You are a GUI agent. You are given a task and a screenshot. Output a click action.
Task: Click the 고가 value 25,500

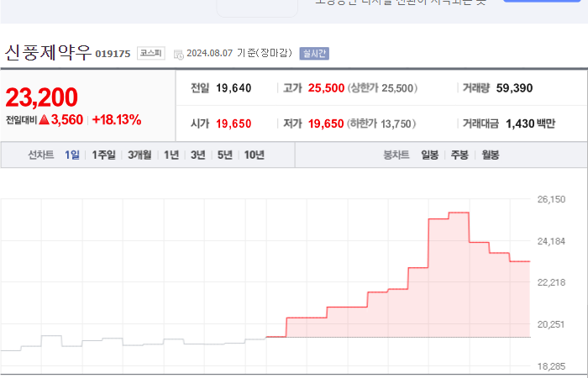(x=326, y=88)
